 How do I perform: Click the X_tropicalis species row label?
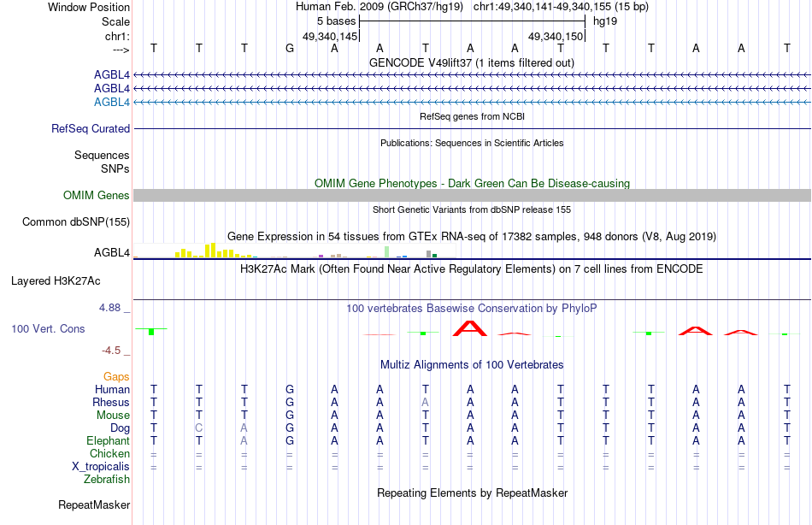pyautogui.click(x=101, y=467)
